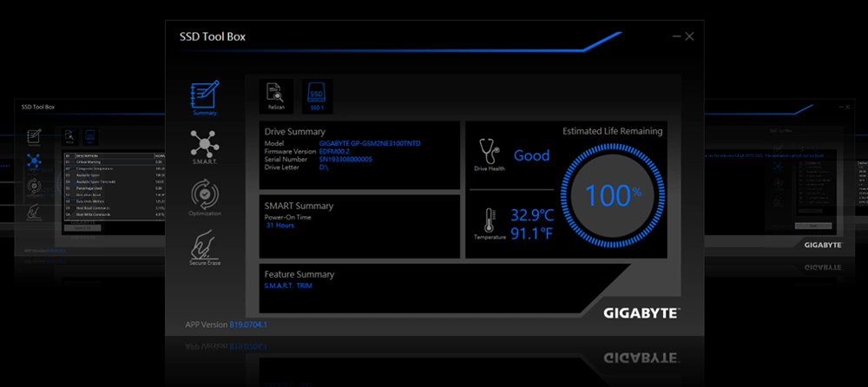Image resolution: width=868 pixels, height=387 pixels.
Task: Select the Critical Warning row in background table
Action: (x=114, y=162)
